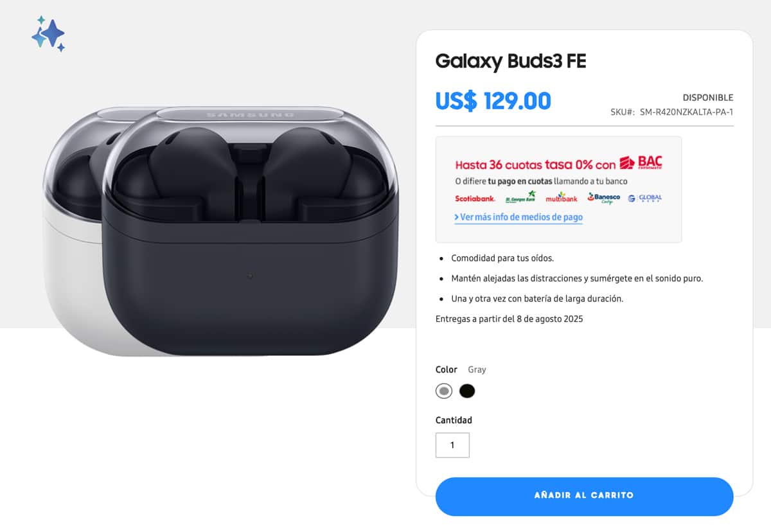Click the US$ 129.00 price
The width and height of the screenshot is (771, 532).
(493, 101)
